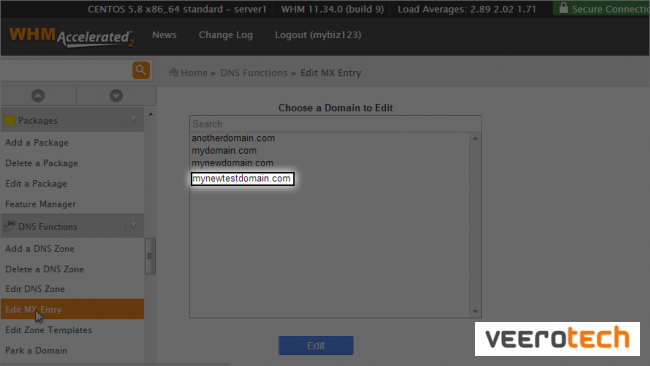Click DNS Functions breadcrumb link
The image size is (650, 366).
click(x=254, y=73)
